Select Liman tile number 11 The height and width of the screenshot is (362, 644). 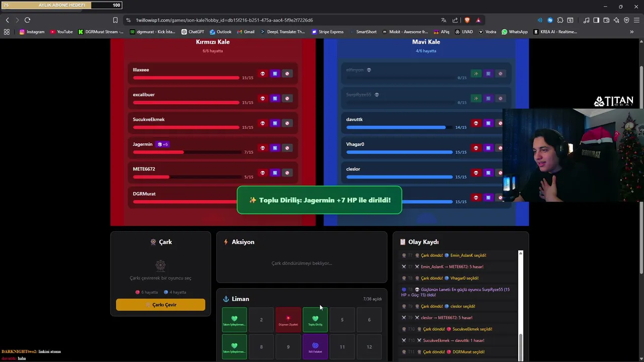pos(342,347)
